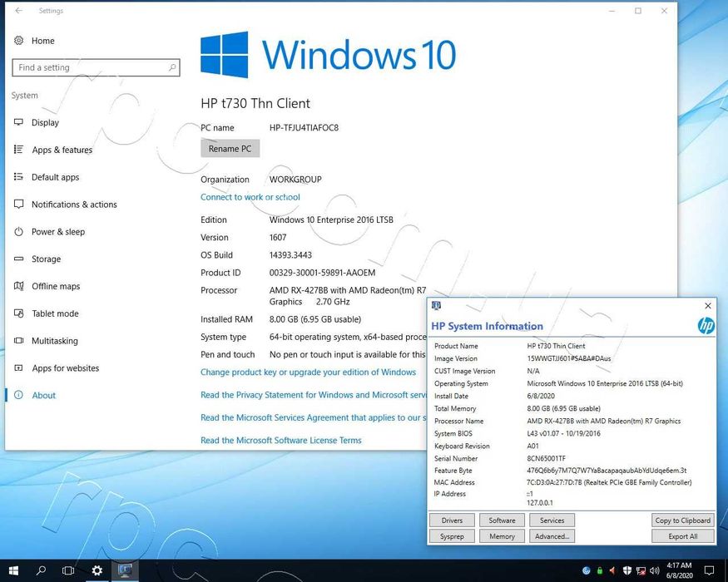
Task: Click IP Address value 127.0.0.1
Action: tap(539, 503)
